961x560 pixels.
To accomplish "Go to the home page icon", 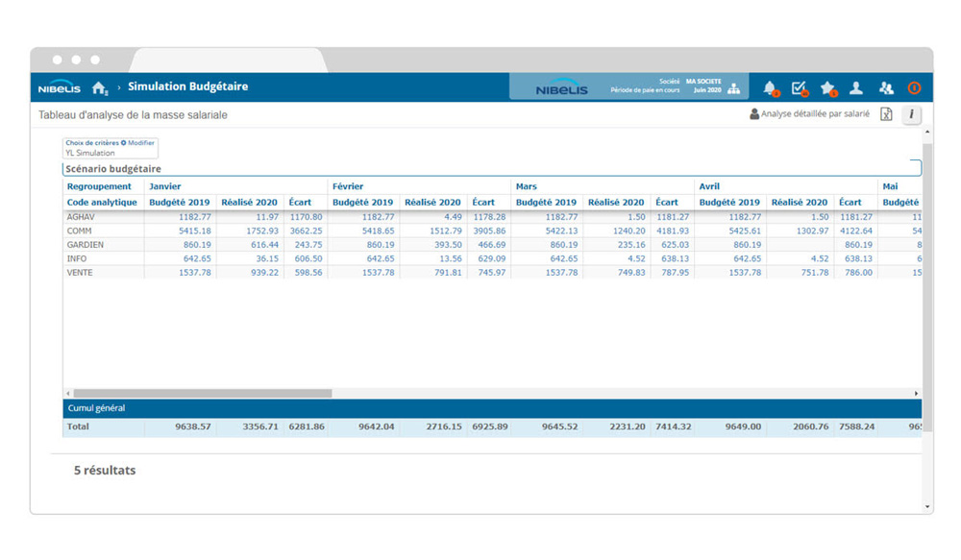I will click(99, 88).
